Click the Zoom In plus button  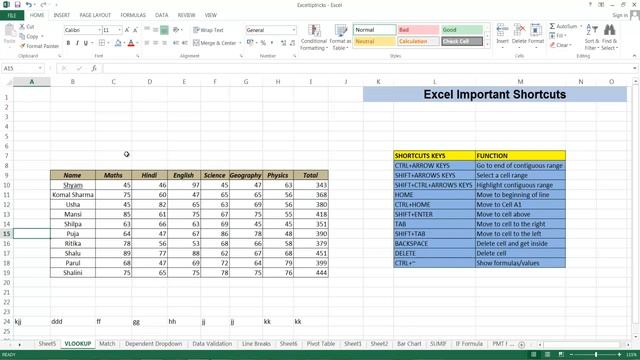tap(619, 355)
